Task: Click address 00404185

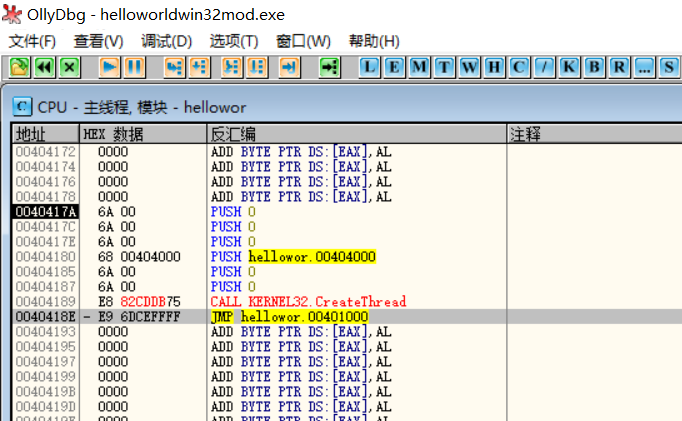Action: click(46, 272)
